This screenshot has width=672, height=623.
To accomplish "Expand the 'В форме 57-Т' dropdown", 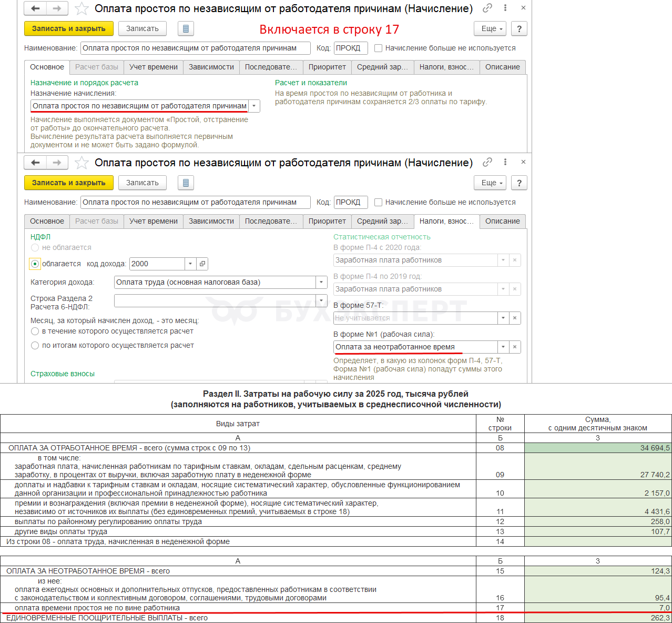I will coord(503,318).
